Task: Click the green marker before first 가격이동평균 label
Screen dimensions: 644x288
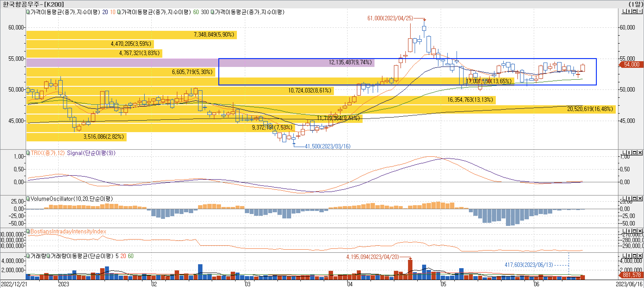Action: coord(28,12)
